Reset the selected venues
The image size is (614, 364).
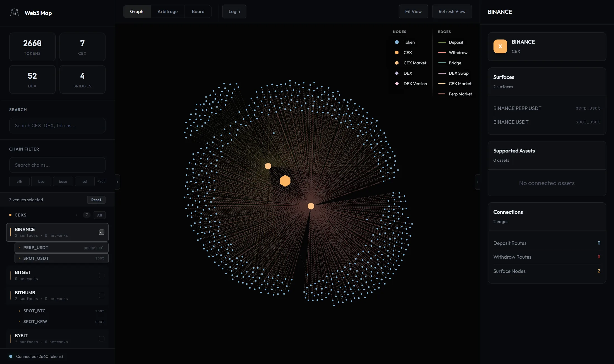pos(96,200)
